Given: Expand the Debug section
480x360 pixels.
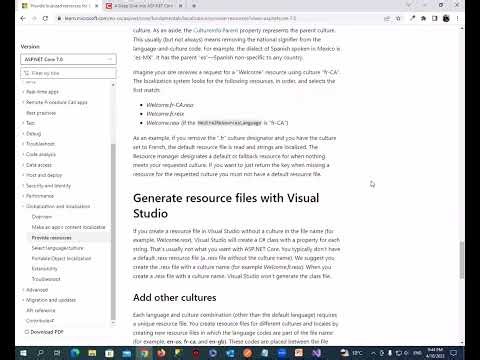Looking at the screenshot, I should click(33, 134).
